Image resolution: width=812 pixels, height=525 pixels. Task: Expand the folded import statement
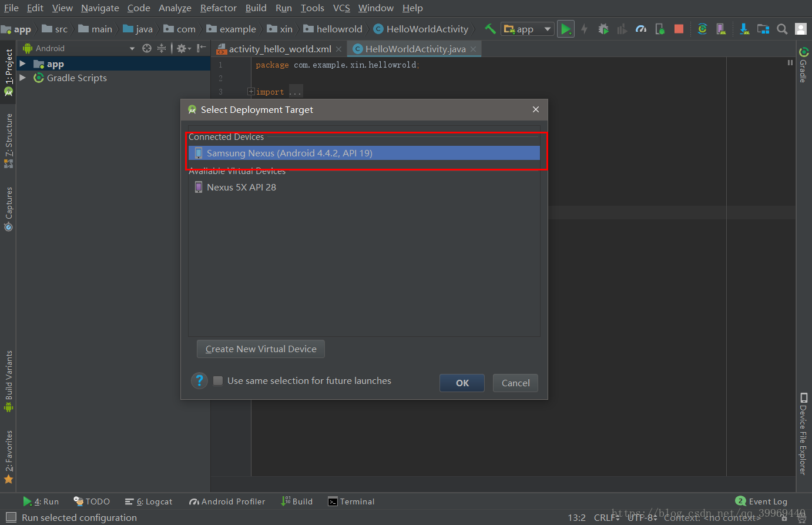click(251, 92)
